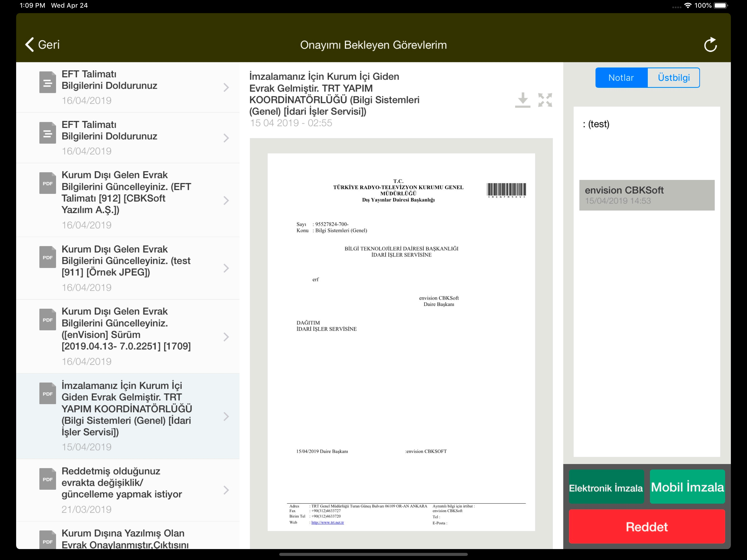
Task: Expand document preview to fullscreen
Action: tap(545, 100)
